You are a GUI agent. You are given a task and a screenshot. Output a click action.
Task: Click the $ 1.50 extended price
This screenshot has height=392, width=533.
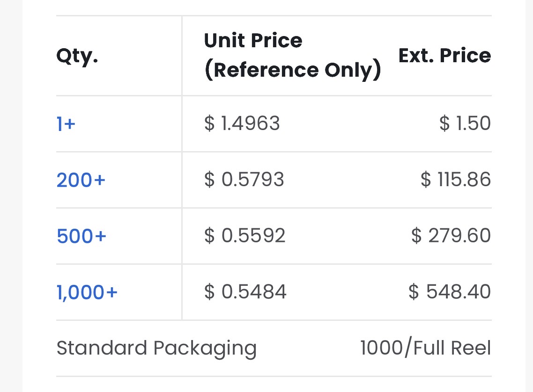click(465, 123)
